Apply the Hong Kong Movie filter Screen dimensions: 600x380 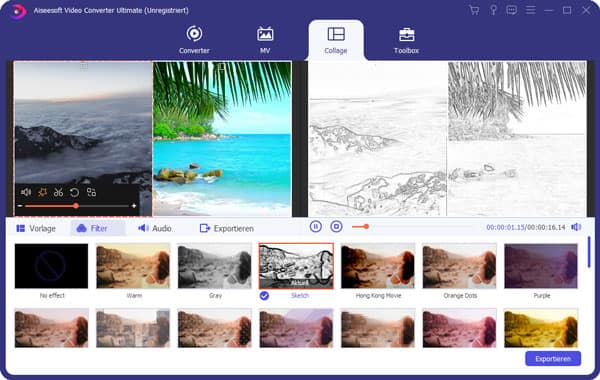pos(378,266)
